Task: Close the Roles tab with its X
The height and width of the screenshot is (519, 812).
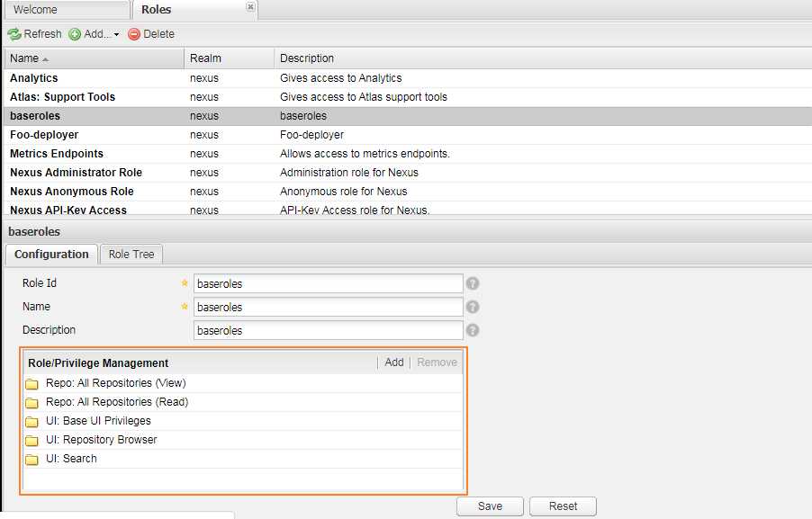Action: click(x=250, y=6)
